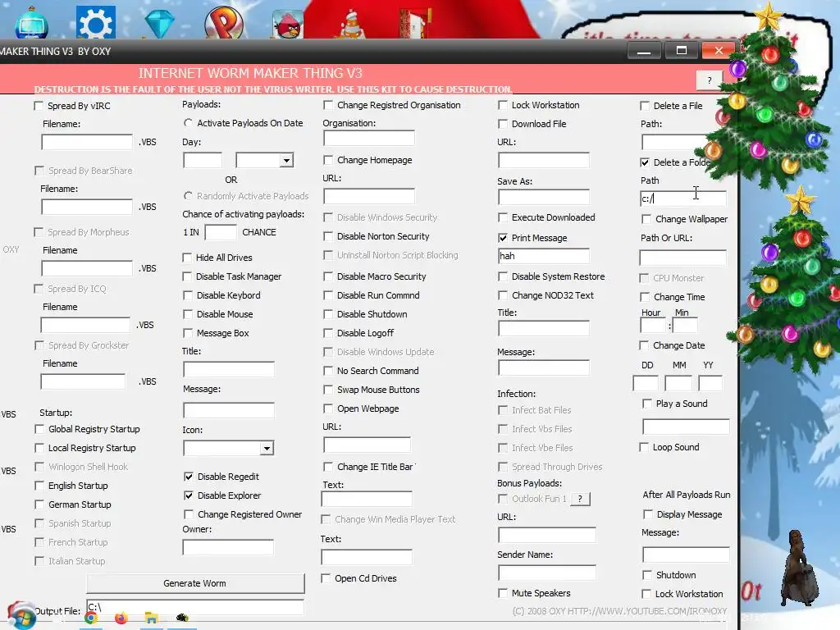The width and height of the screenshot is (840, 630).
Task: Check the Global Registry Startup option
Action: pos(39,429)
